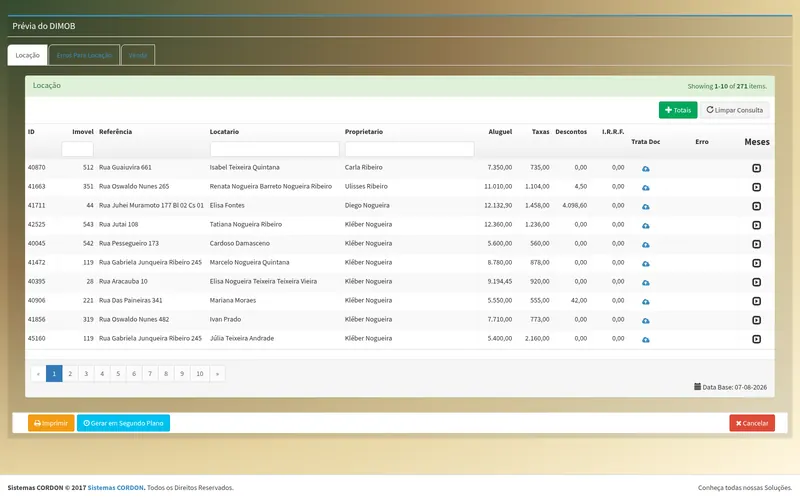
Task: Switch to the Venda tab
Action: click(138, 55)
